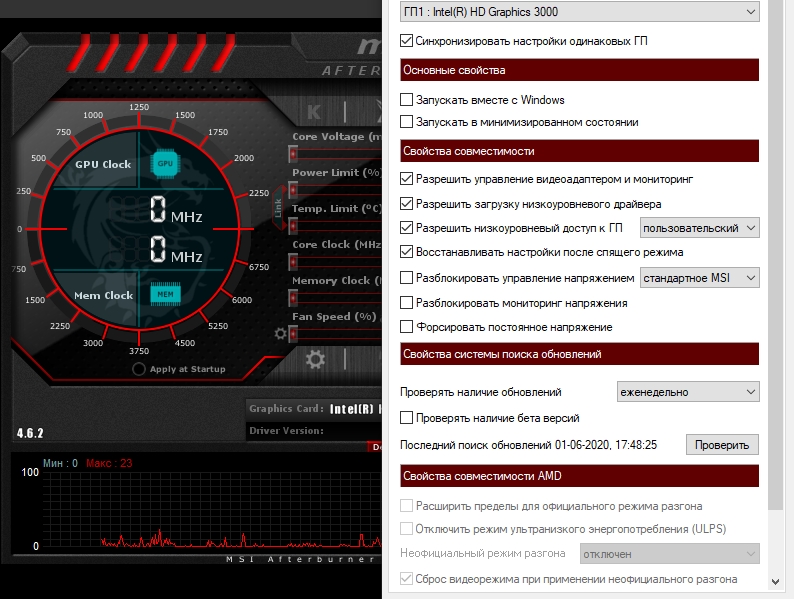This screenshot has height=599, width=794.
Task: Enable 'Разблокировать мониторинг напряжения'
Action: [x=406, y=303]
